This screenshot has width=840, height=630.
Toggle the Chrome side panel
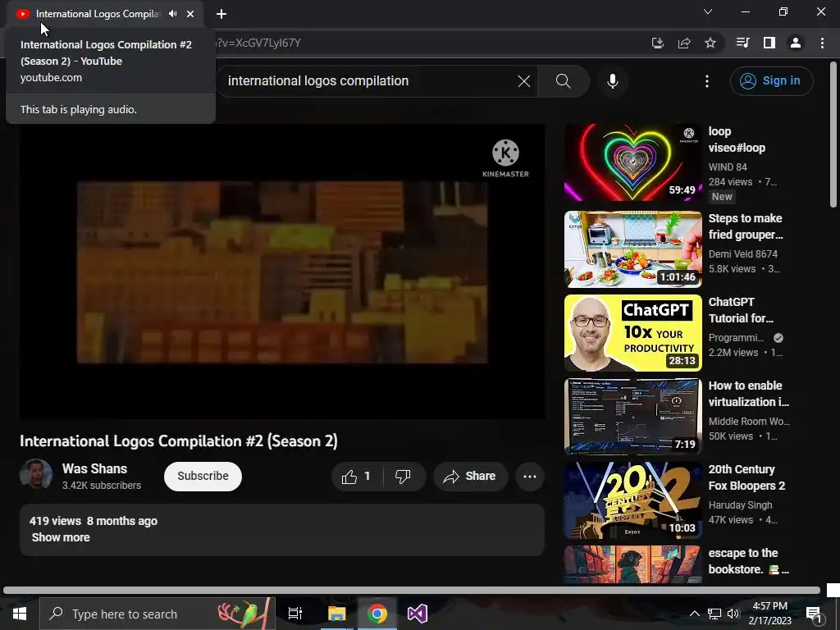coord(769,43)
